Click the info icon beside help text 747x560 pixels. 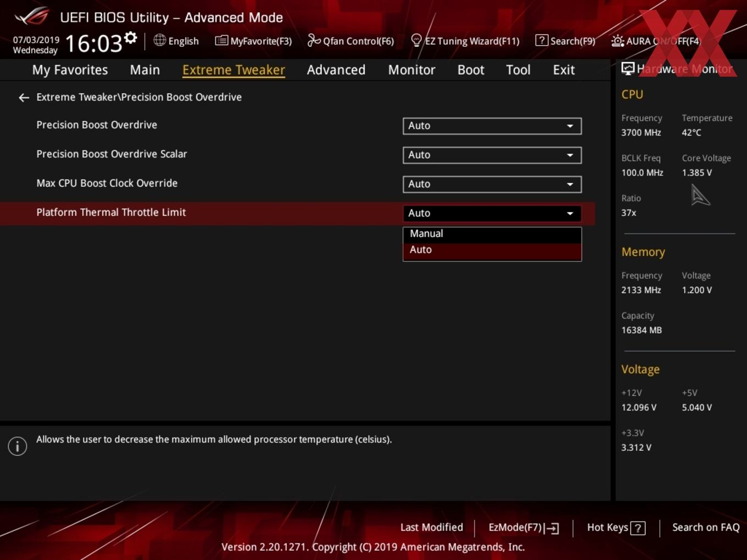coord(18,446)
